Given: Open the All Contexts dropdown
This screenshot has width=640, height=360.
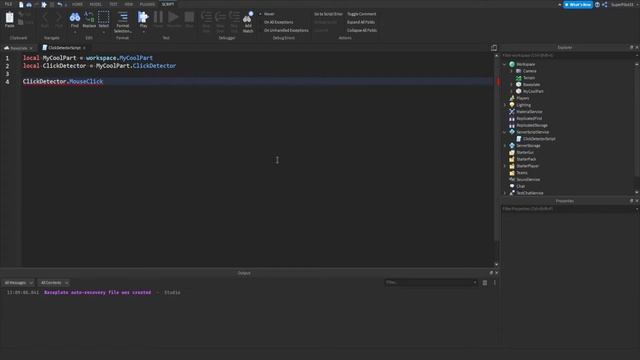Looking at the screenshot, I should click(54, 282).
